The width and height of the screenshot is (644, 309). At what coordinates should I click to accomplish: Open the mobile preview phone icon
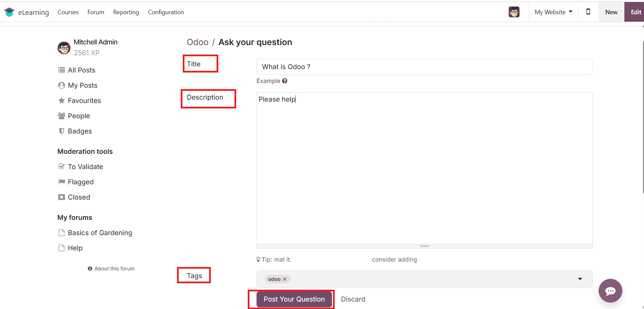coord(588,12)
